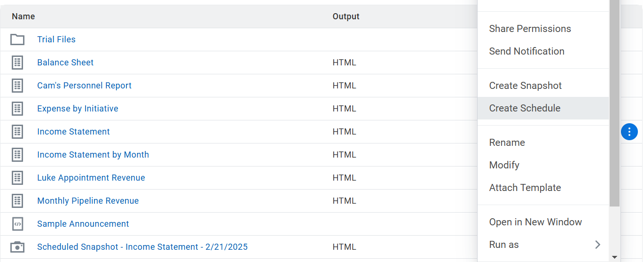Click the menu scrollbar down arrow

pyautogui.click(x=614, y=257)
